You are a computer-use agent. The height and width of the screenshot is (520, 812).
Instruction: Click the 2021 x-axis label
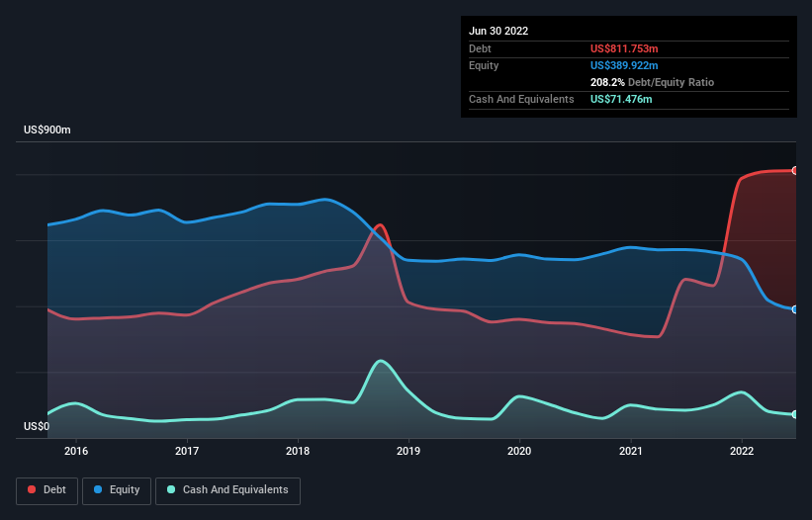click(x=631, y=451)
